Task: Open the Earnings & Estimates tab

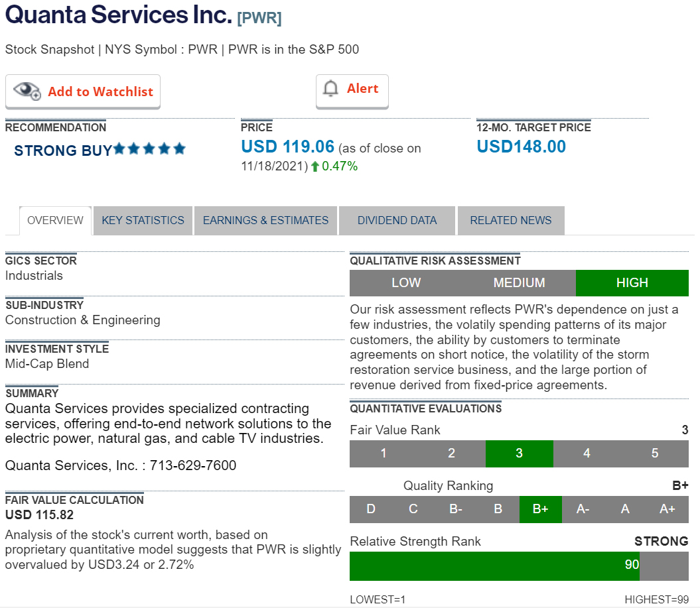Action: point(265,220)
